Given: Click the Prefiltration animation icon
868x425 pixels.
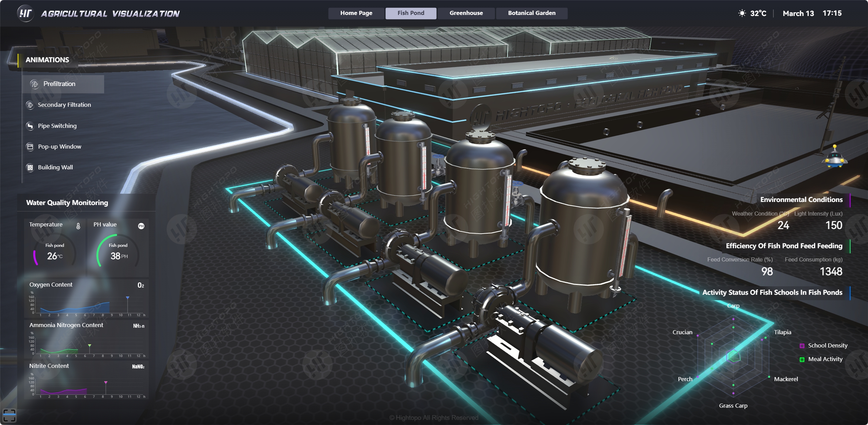Looking at the screenshot, I should [x=34, y=84].
